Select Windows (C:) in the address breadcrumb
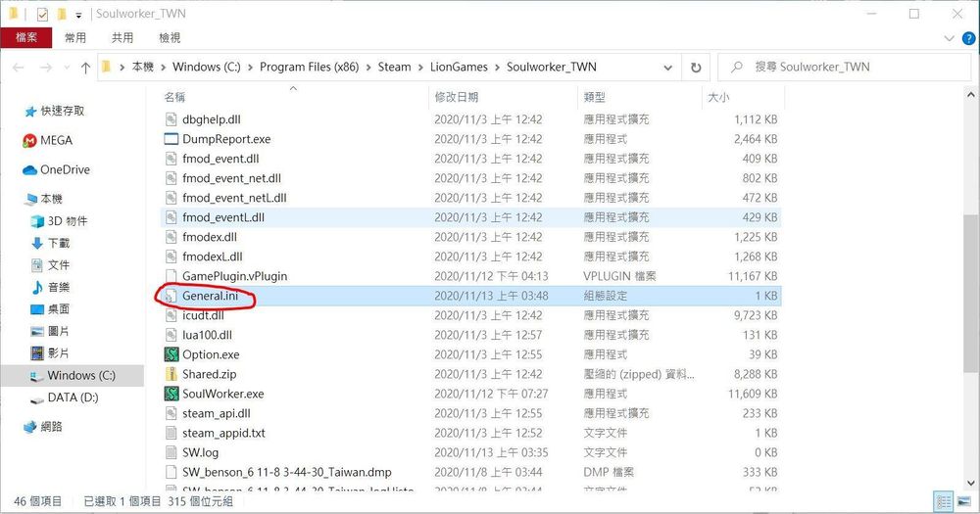 pos(206,67)
